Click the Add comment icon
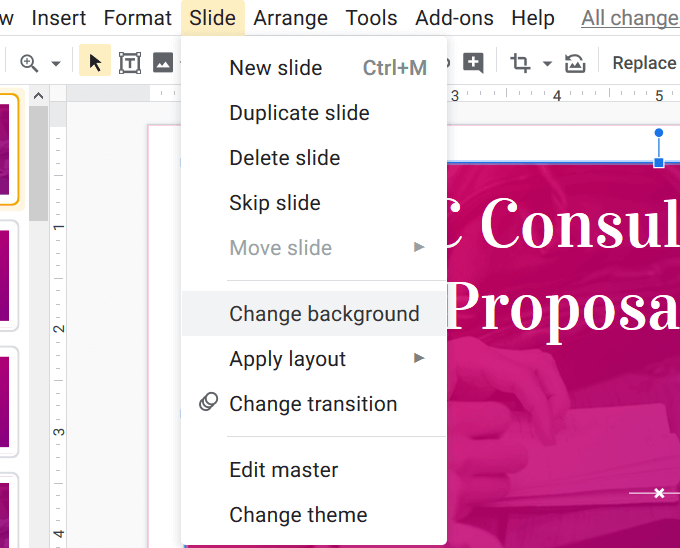Screen dimensions: 680x548 point(472,63)
